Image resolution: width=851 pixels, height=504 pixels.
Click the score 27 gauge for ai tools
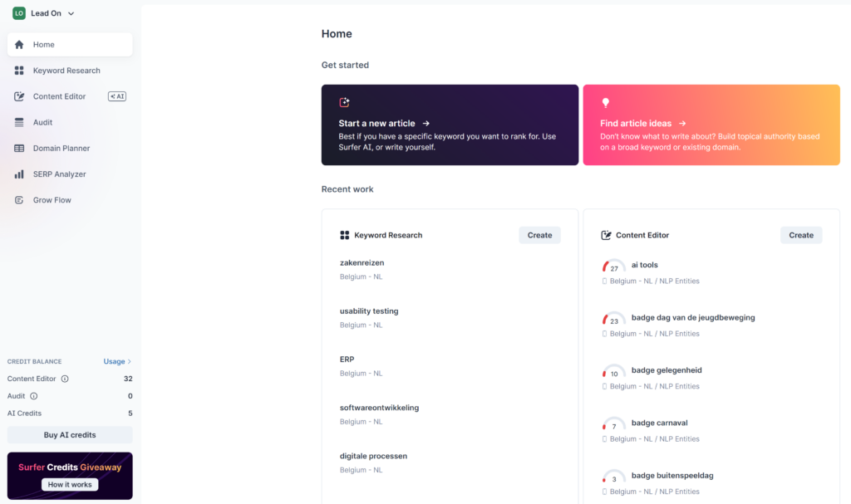pos(613,266)
